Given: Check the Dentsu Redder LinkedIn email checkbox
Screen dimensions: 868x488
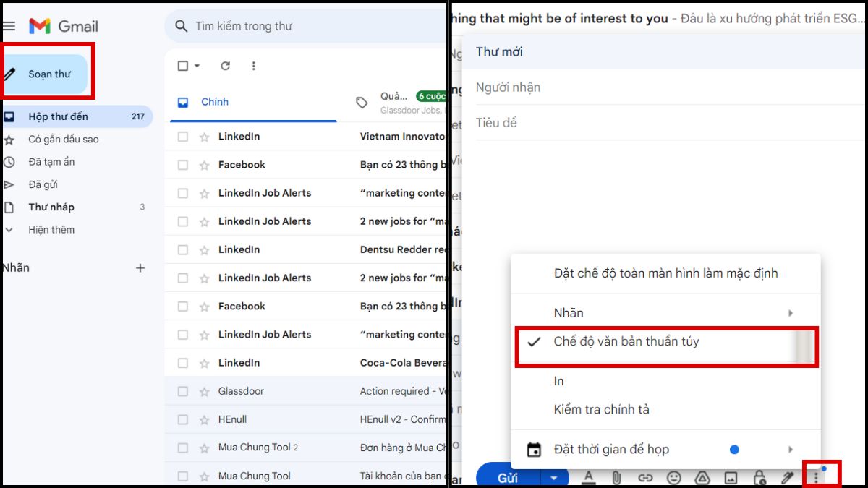Looking at the screenshot, I should click(x=183, y=249).
